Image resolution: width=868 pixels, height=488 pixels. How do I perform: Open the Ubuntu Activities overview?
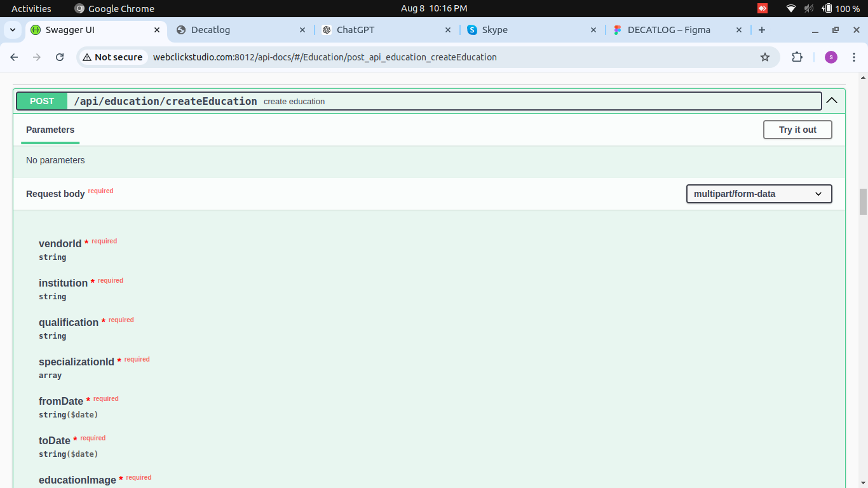tap(31, 8)
